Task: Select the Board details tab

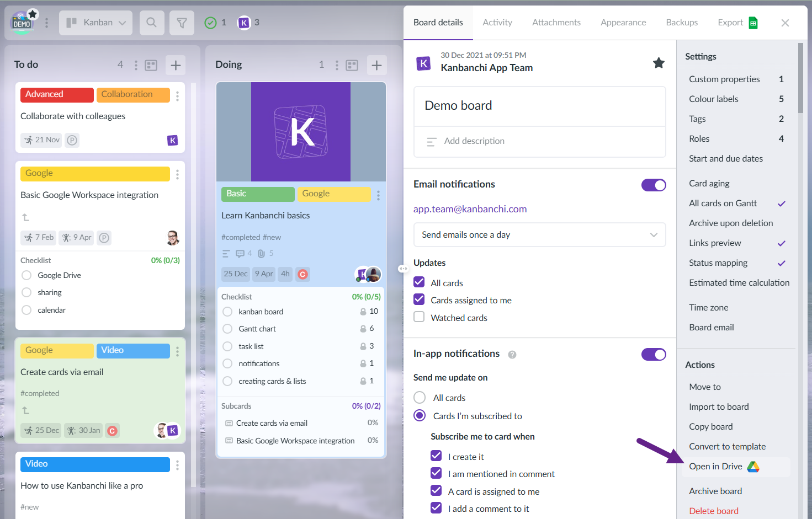Action: pyautogui.click(x=438, y=23)
